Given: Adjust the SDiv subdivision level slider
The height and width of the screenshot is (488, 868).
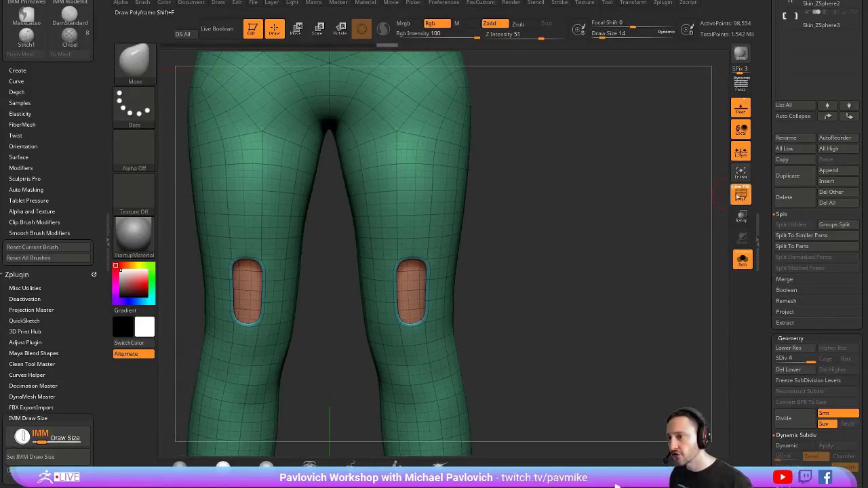Looking at the screenshot, I should [x=795, y=359].
